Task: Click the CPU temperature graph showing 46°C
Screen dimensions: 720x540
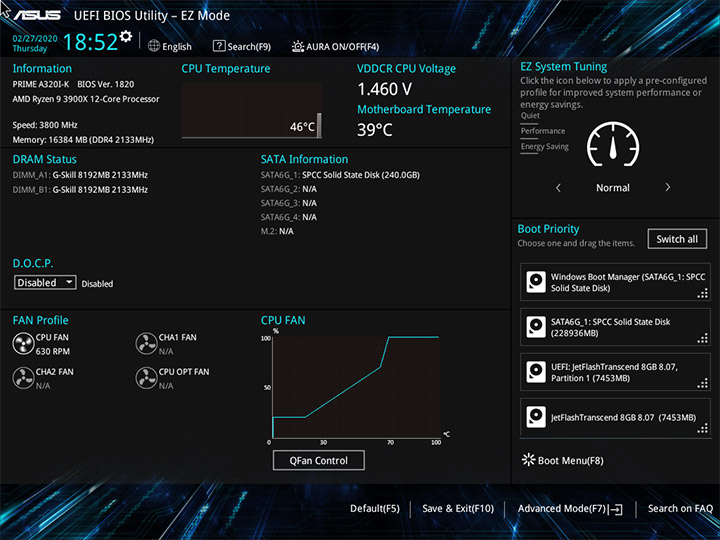Action: [x=252, y=110]
